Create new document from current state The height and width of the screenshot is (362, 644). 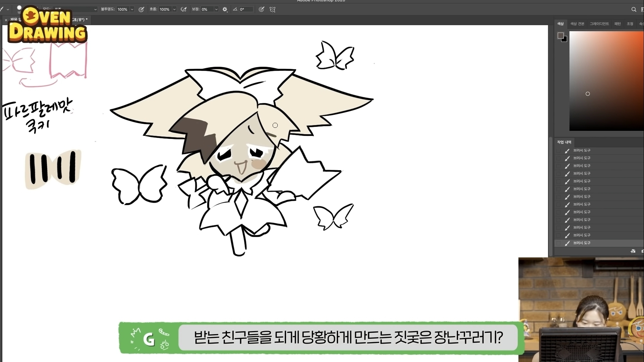[633, 251]
